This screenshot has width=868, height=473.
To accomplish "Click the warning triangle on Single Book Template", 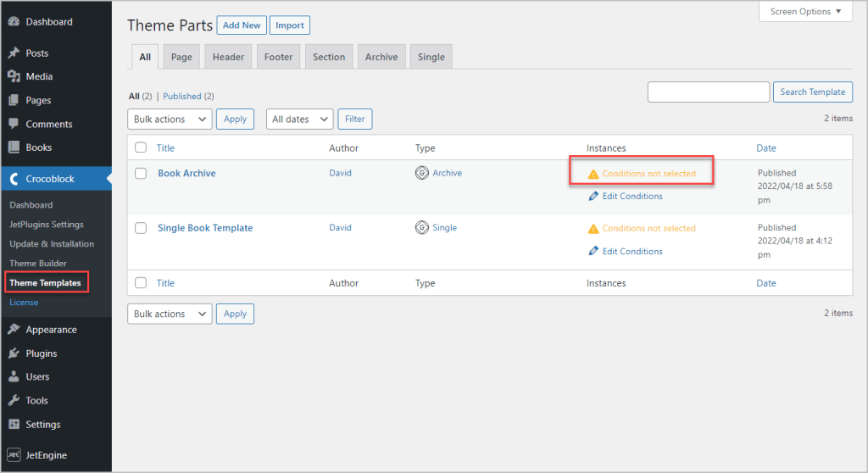I will (593, 229).
